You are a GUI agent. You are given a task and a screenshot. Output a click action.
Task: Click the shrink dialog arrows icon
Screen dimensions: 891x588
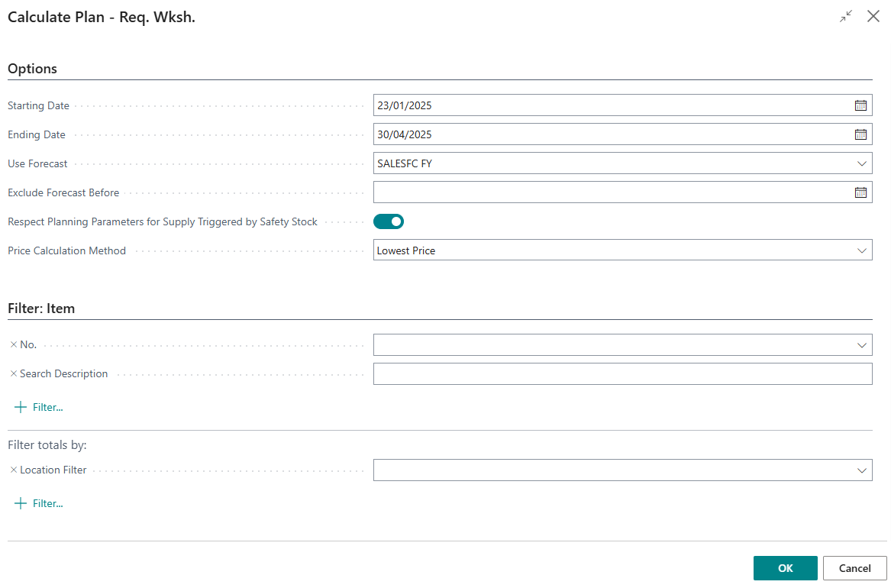tap(845, 15)
